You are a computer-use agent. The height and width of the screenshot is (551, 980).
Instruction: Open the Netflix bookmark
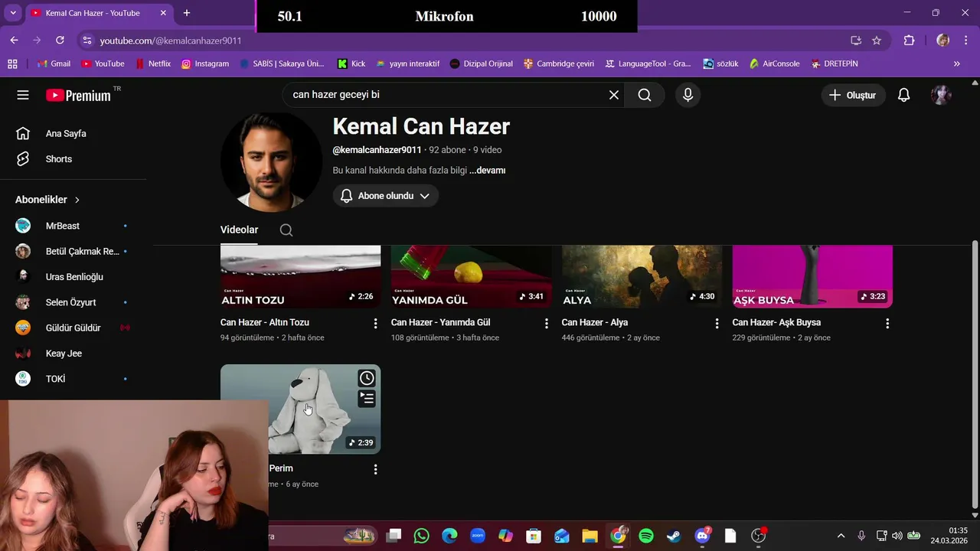[153, 64]
